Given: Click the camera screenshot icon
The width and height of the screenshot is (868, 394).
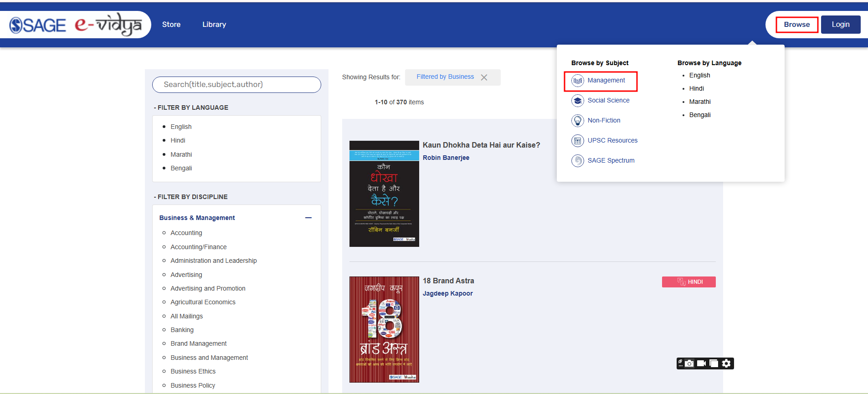Looking at the screenshot, I should point(689,363).
